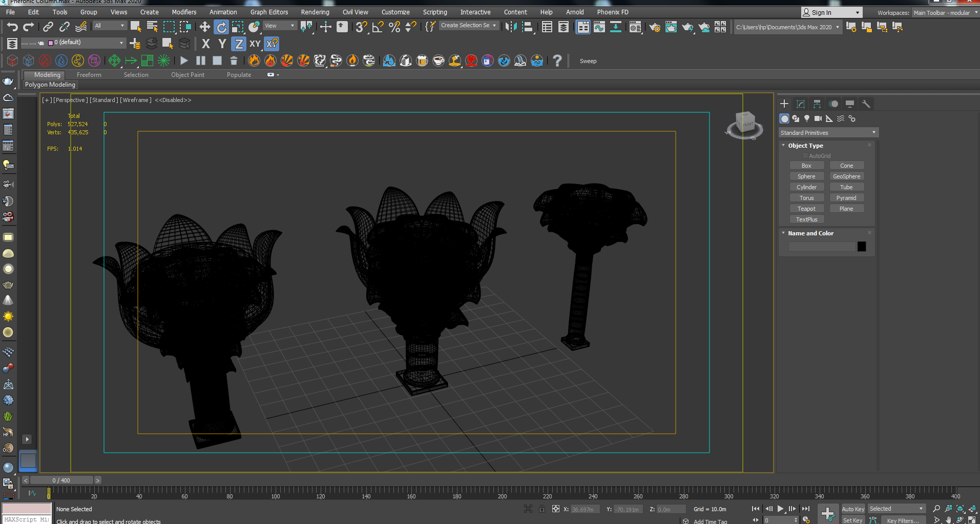Restrict transform to the Z axis
This screenshot has width=980, height=524.
239,44
